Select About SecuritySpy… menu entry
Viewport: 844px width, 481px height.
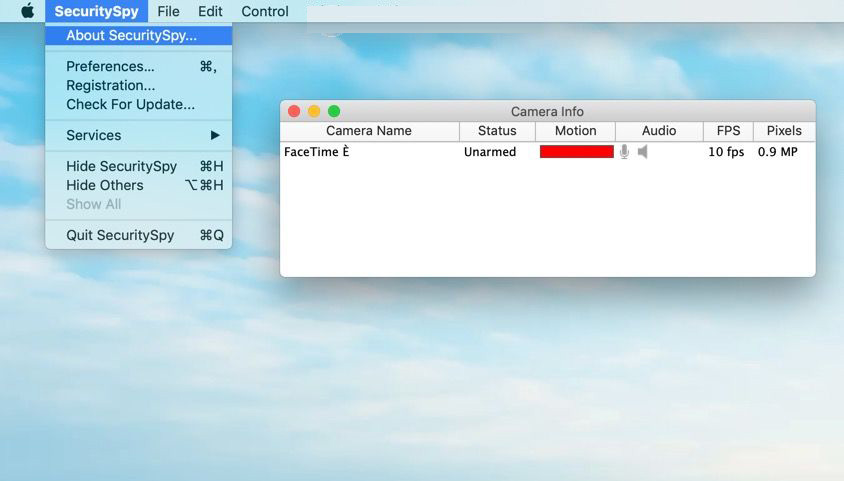(138, 36)
